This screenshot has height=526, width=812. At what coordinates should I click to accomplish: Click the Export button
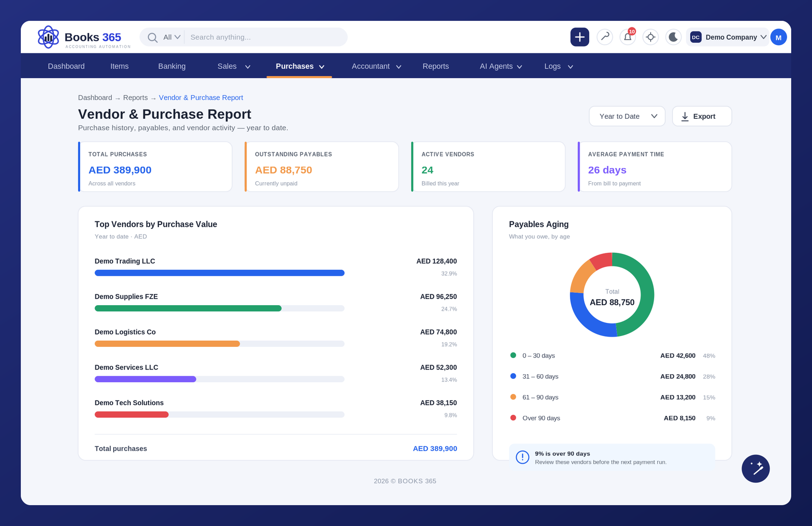[702, 116]
